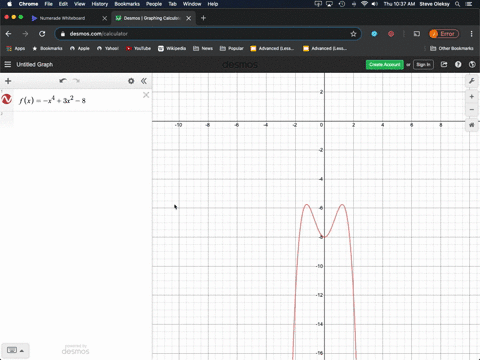Close the Desmos tab

pyautogui.click(x=189, y=18)
